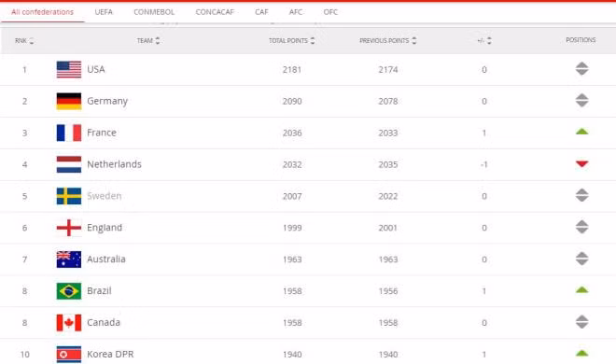Viewport: 616px width, 364px height.
Task: Switch to the CAF tab
Action: click(261, 12)
